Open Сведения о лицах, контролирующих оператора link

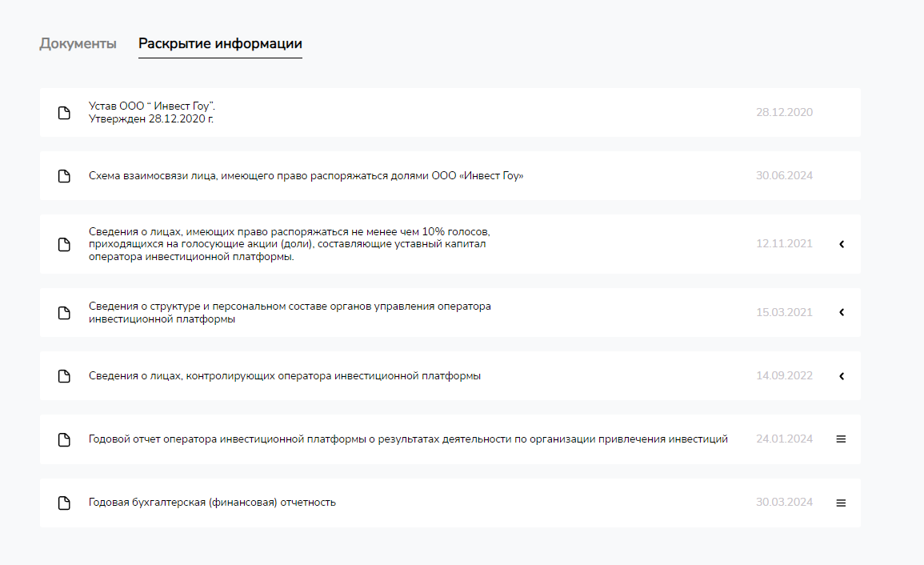pos(285,376)
